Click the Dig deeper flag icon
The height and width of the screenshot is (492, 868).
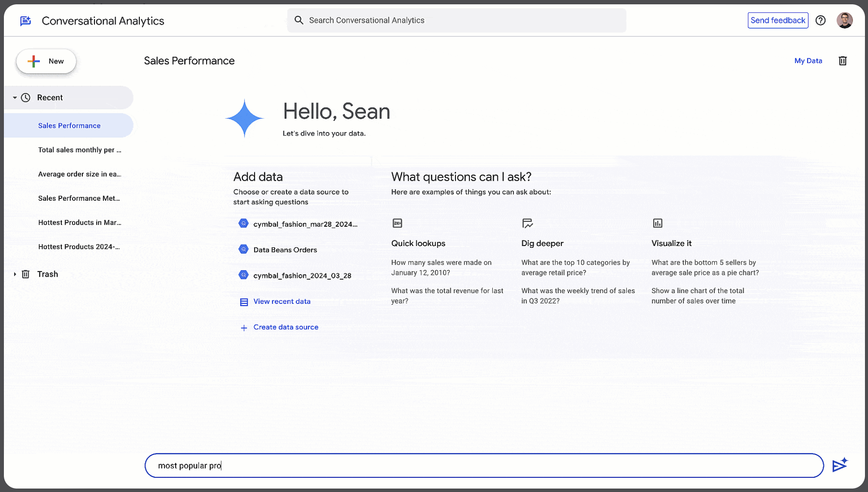pos(528,223)
